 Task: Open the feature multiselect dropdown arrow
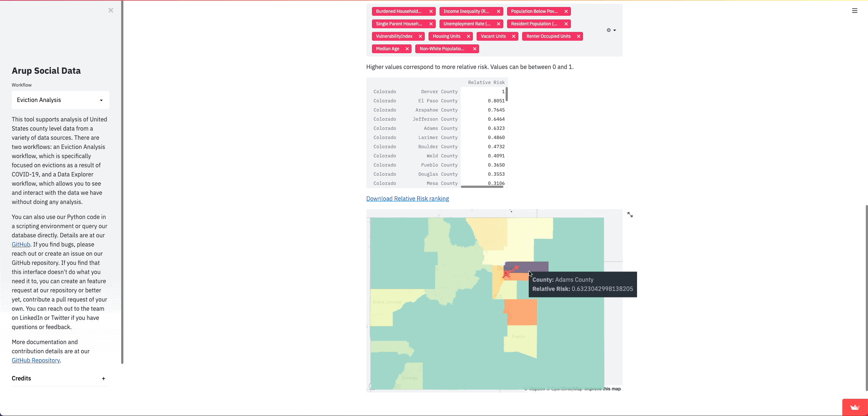(615, 30)
